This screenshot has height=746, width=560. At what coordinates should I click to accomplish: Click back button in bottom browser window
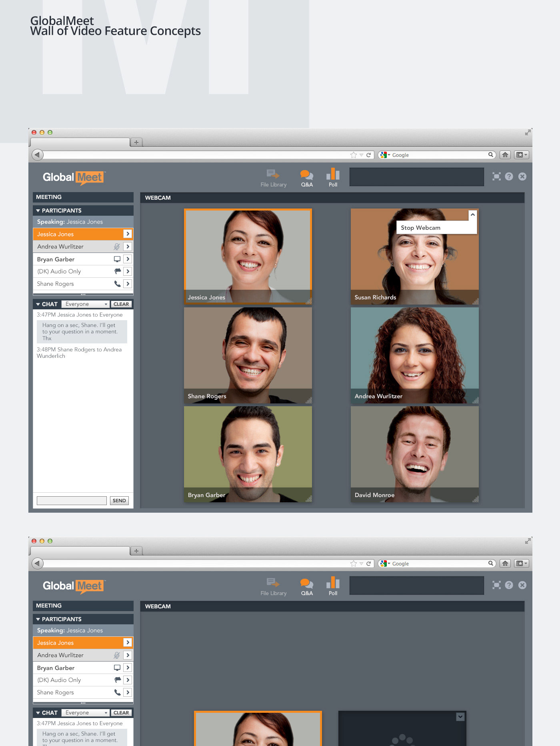37,563
